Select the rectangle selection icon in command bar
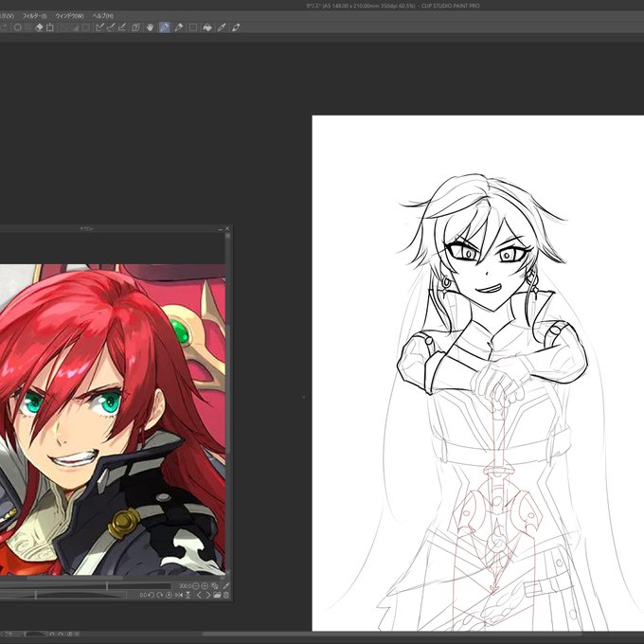 (193, 27)
